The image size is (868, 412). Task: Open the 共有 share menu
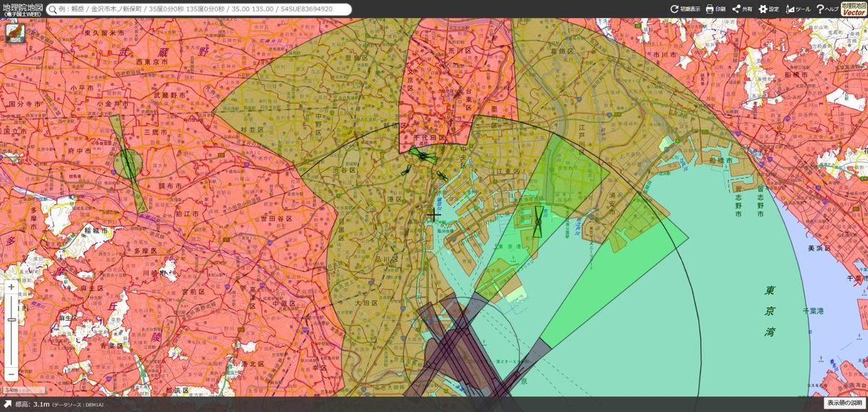(x=742, y=9)
